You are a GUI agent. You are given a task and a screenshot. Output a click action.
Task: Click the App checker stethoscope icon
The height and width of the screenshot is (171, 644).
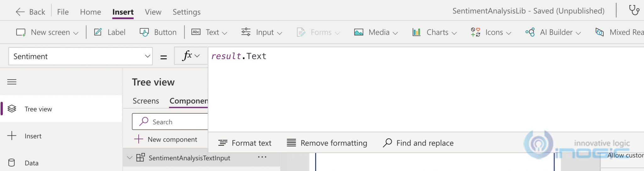[634, 10]
